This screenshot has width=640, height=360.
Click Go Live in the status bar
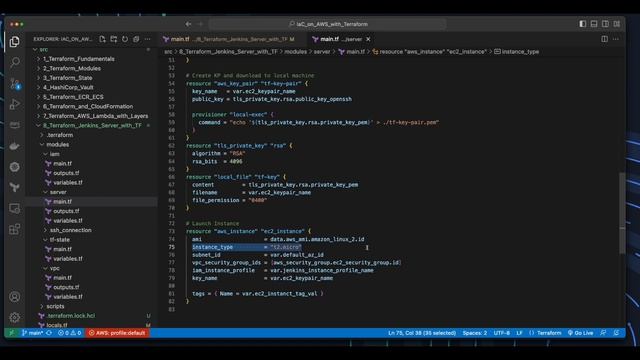[x=580, y=333]
